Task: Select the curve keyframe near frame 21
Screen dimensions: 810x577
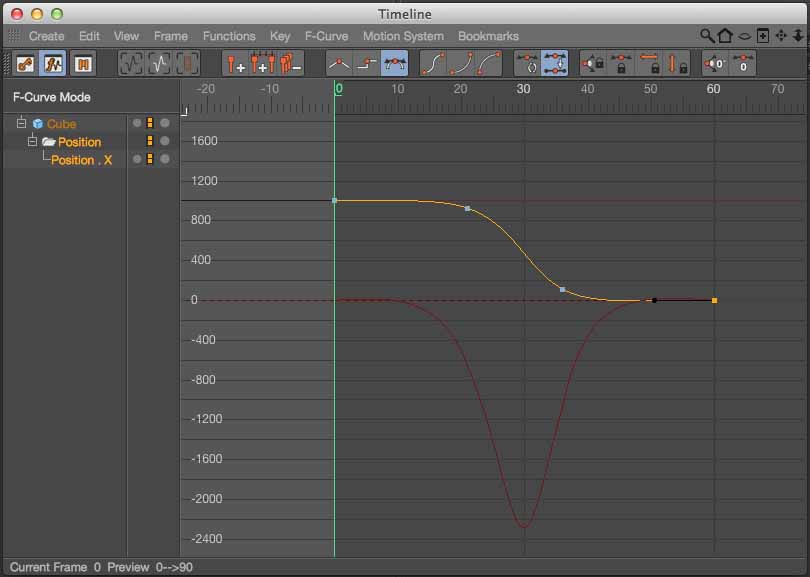Action: point(468,209)
